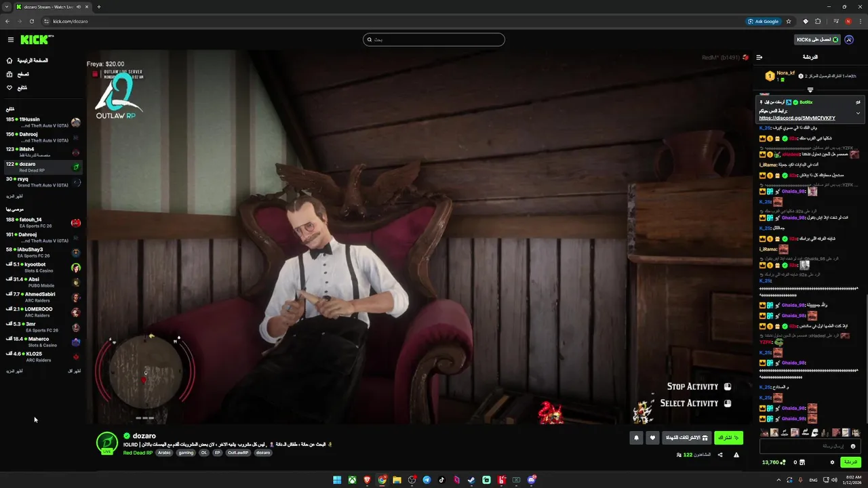
Task: Click the home page sidebar item
Action: pos(27,60)
